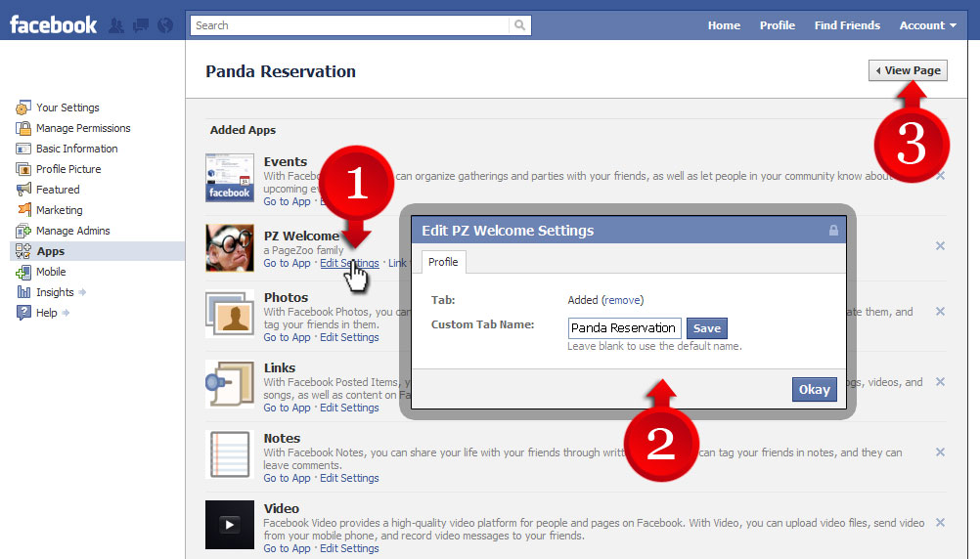Click the Apps sidebar icon
This screenshot has width=980, height=559.
point(23,251)
